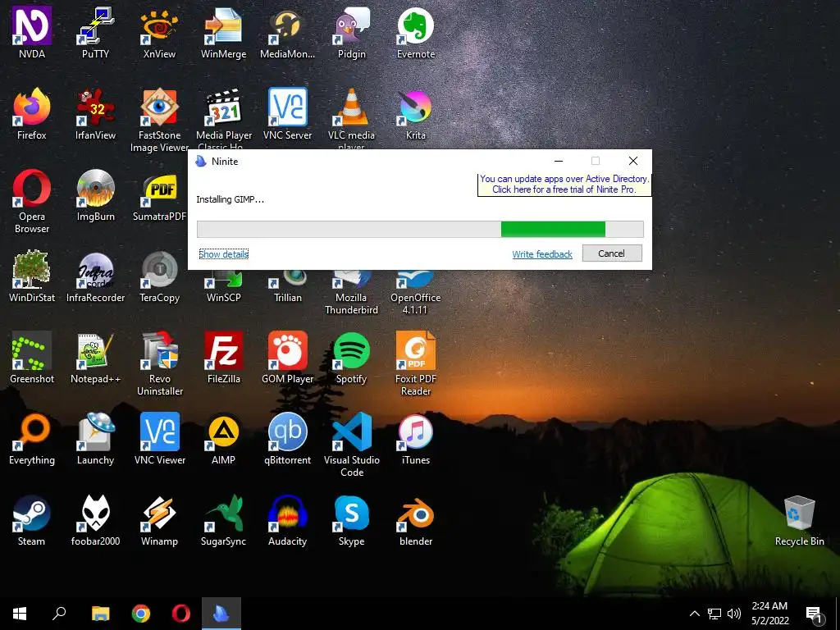Close the Ninite installer window
840x630 pixels.
[x=632, y=161]
